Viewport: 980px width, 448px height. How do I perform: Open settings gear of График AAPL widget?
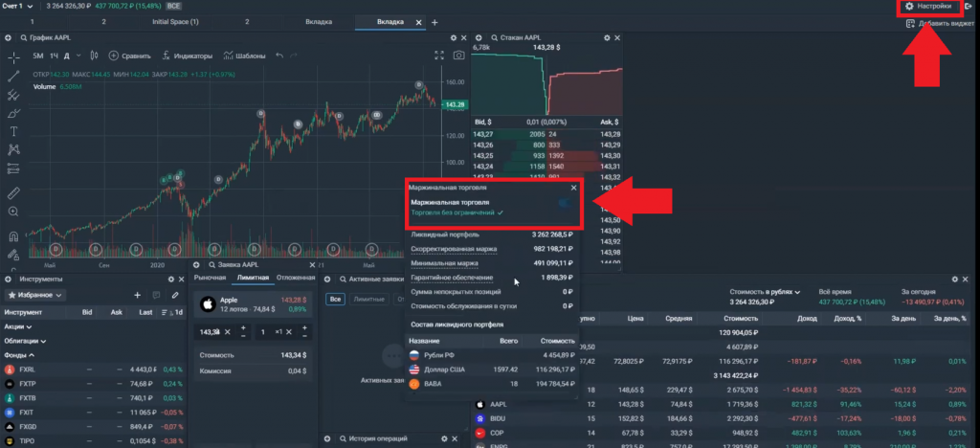click(x=454, y=38)
